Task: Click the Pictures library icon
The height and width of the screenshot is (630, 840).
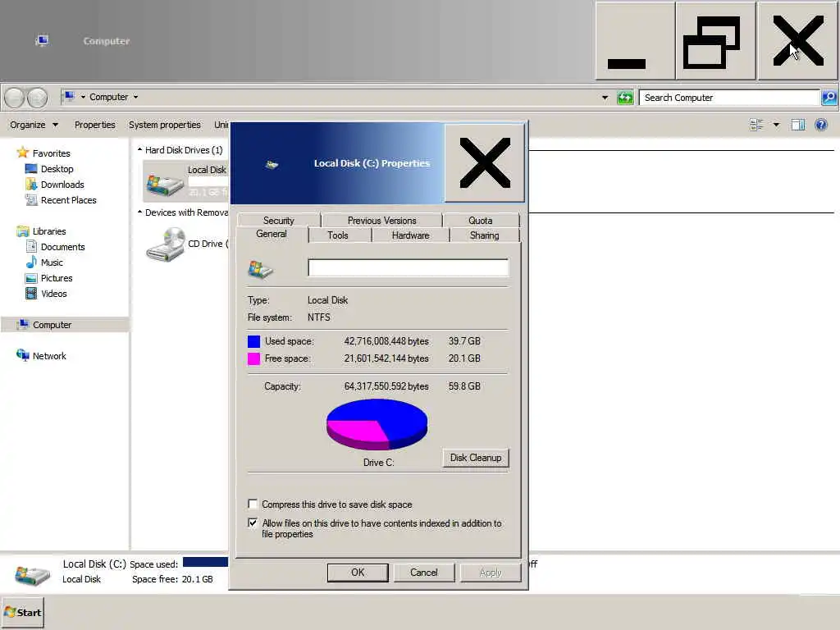Action: pos(31,278)
